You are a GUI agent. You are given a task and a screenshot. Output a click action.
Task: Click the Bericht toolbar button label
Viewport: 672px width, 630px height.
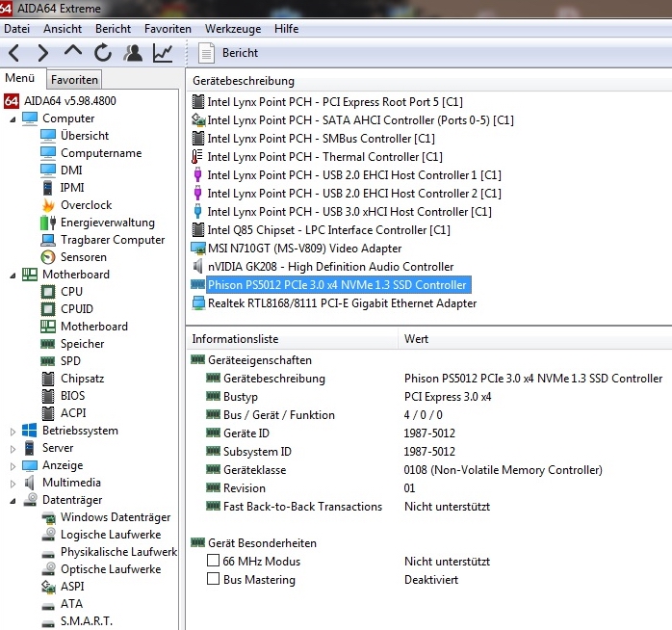pos(240,53)
